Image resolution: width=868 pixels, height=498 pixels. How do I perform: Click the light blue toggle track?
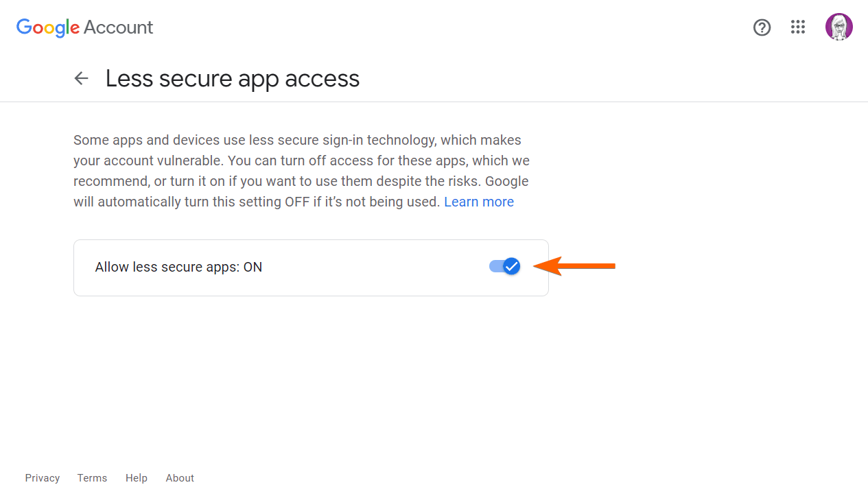click(494, 267)
